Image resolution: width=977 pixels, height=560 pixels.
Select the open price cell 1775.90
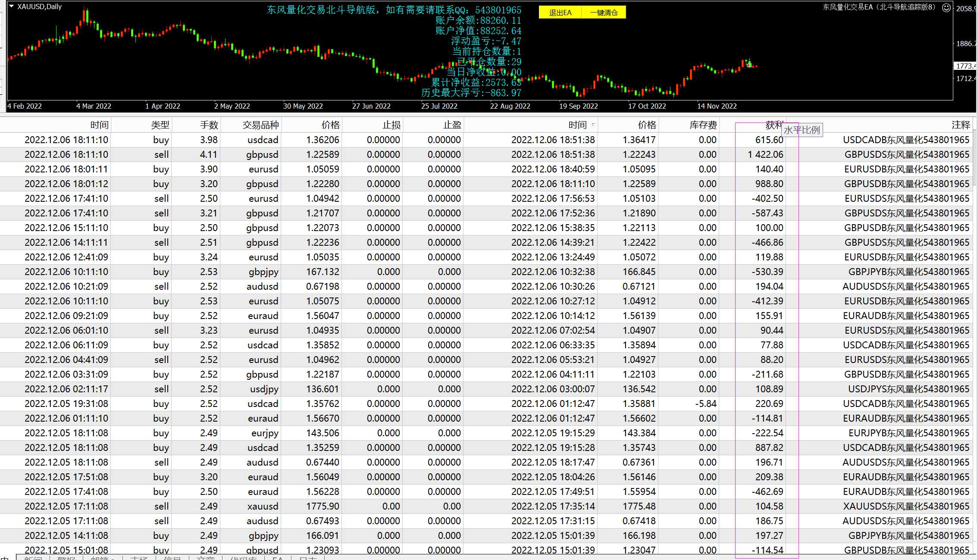tap(323, 506)
